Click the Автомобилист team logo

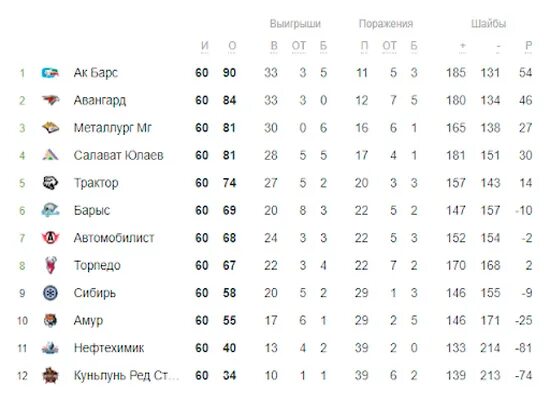pos(50,238)
